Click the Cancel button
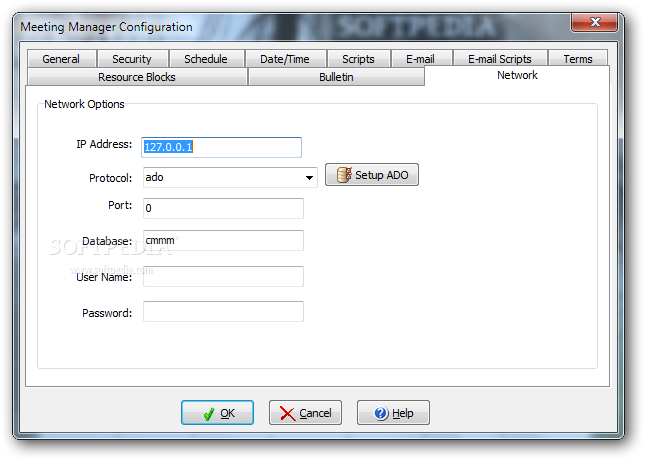The image size is (645, 460). (x=305, y=413)
